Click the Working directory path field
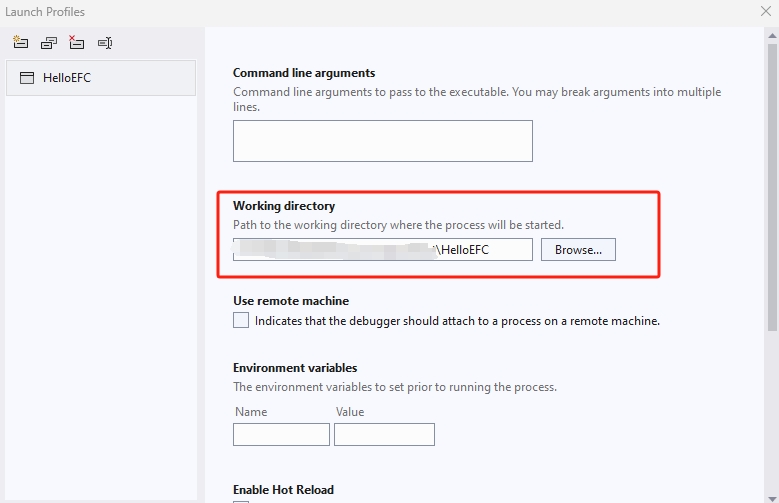Viewport: 779px width, 503px height. 382,249
